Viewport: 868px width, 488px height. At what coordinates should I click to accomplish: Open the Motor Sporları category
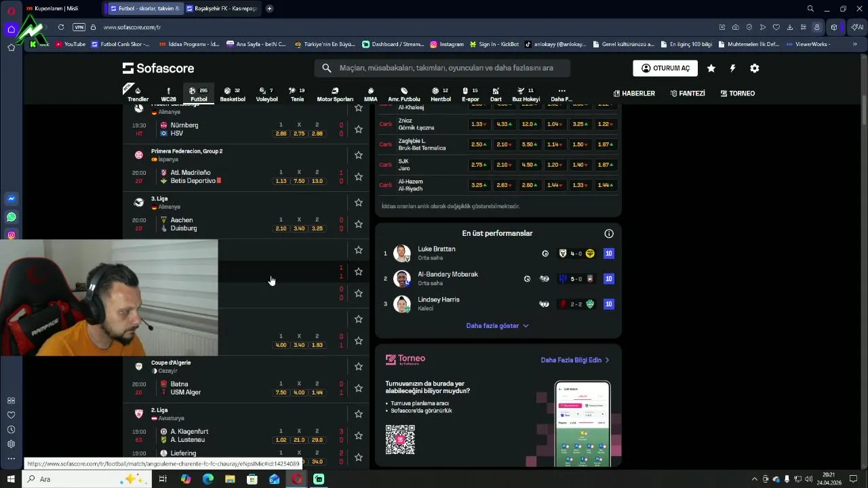click(335, 94)
